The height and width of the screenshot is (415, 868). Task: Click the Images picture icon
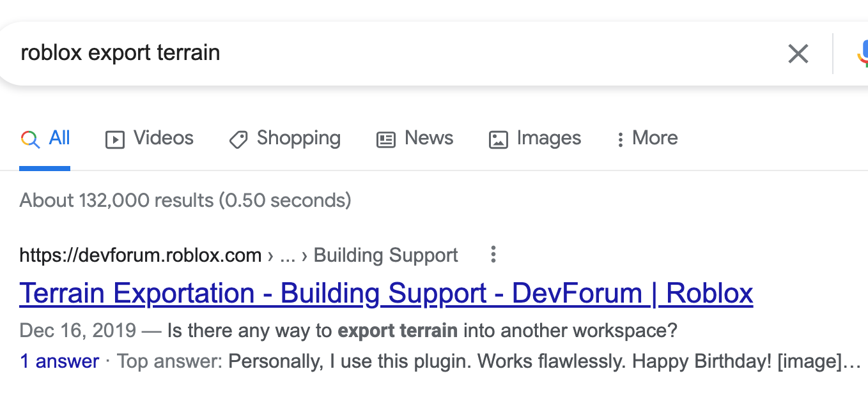[x=498, y=139]
